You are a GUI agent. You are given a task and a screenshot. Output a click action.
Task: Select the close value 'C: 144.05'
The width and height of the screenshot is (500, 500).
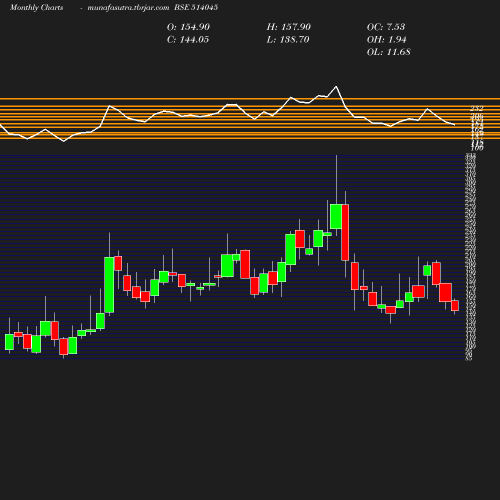coord(188,40)
